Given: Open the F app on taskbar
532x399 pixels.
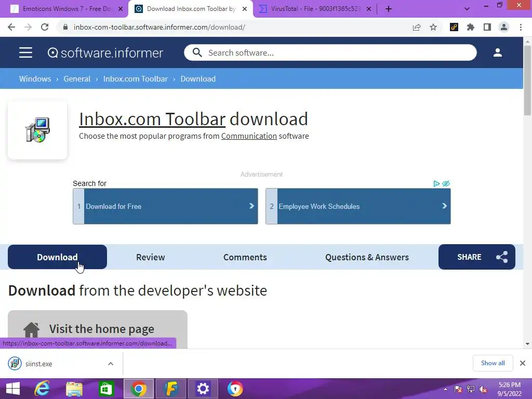Looking at the screenshot, I should tap(171, 389).
